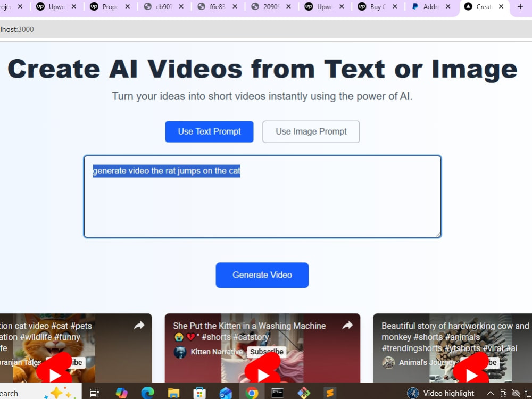
Task: Open Animal's Journey channel avatar
Action: (388, 362)
